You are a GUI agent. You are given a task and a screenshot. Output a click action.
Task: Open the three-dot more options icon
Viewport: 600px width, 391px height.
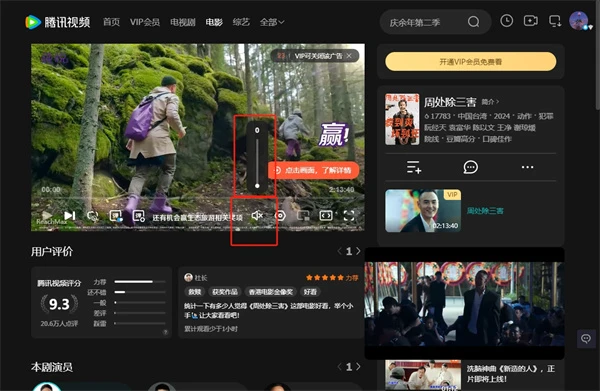tap(527, 167)
